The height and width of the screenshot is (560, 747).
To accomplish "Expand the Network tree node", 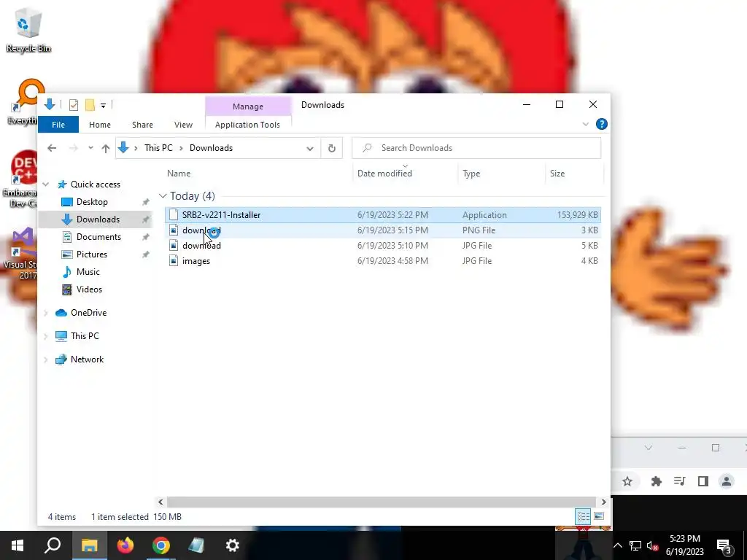I will (46, 359).
